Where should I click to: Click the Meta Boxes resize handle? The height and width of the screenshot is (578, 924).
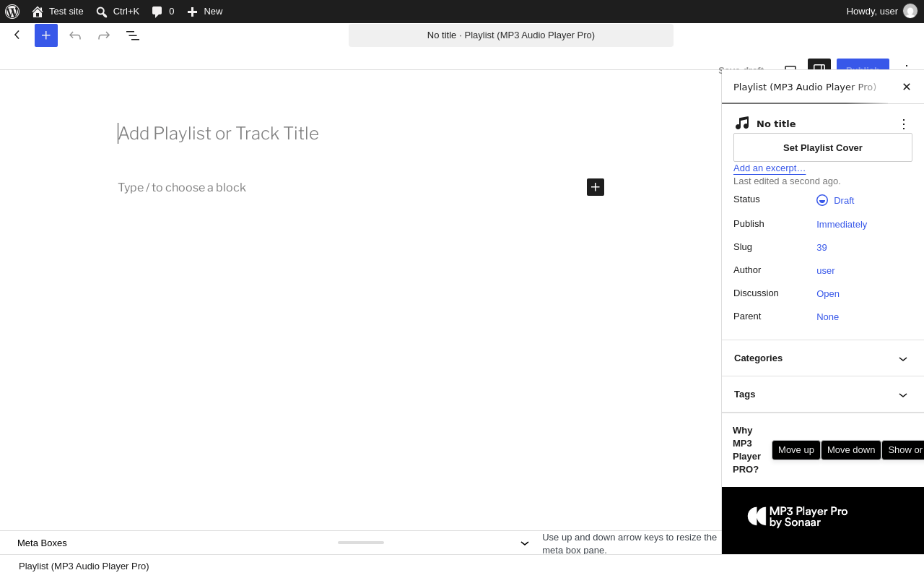tap(361, 543)
